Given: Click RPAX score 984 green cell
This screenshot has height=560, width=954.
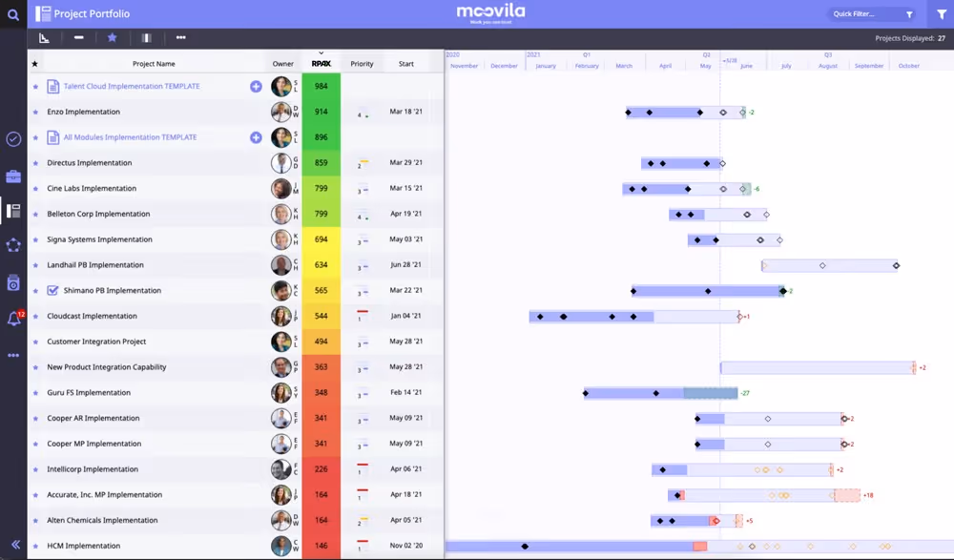Looking at the screenshot, I should pos(321,87).
